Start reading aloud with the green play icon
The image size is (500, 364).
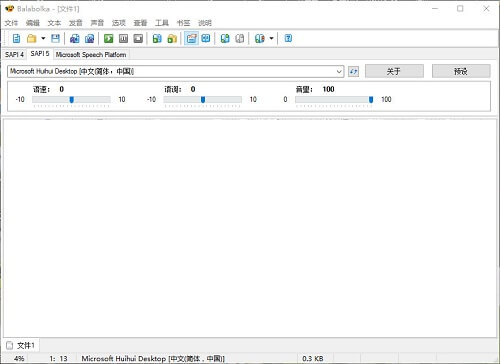pos(109,38)
